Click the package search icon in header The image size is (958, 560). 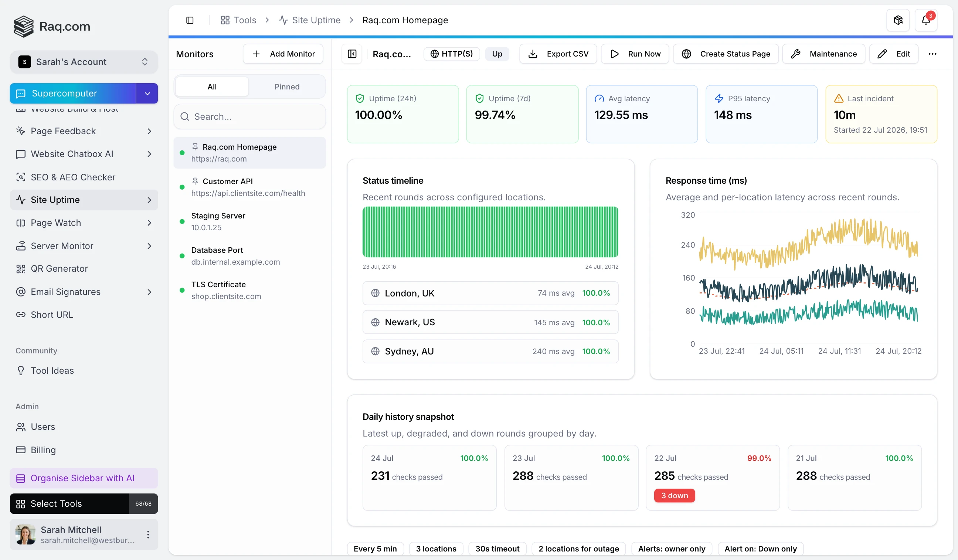pyautogui.click(x=898, y=20)
